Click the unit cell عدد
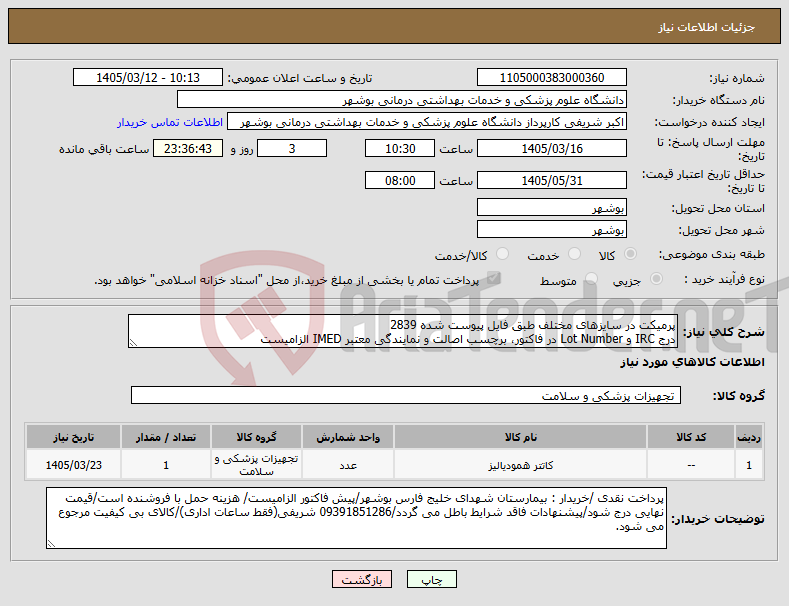Image resolution: width=789 pixels, height=606 pixels. (348, 465)
